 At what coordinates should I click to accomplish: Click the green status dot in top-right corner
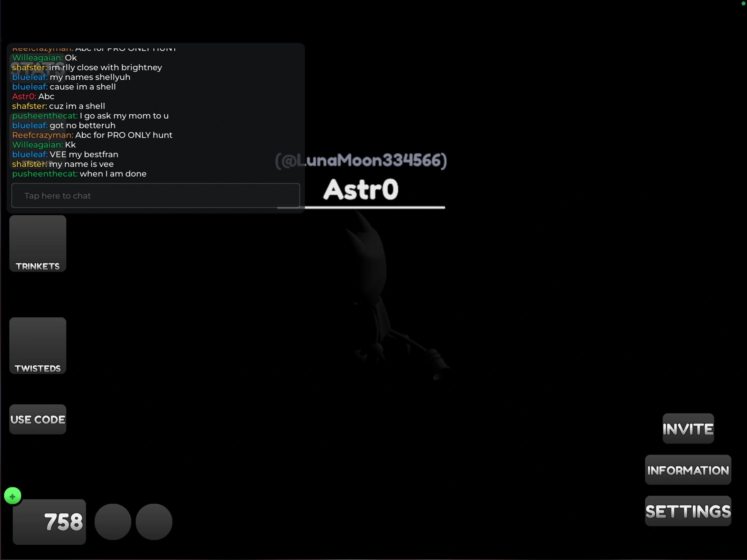(743, 3)
